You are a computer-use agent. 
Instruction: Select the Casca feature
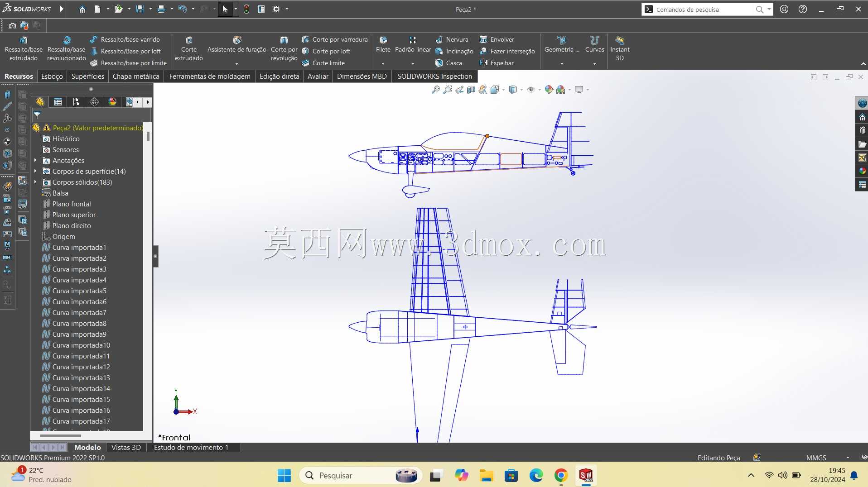point(449,63)
